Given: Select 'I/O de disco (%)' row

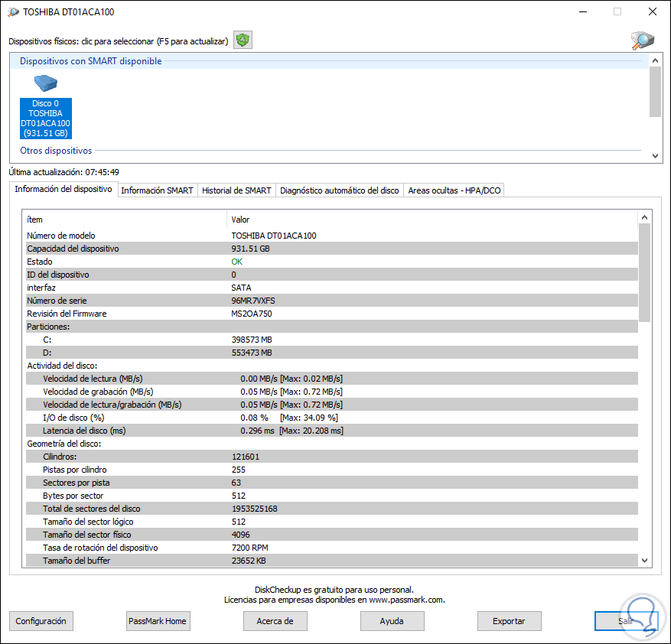Looking at the screenshot, I should pyautogui.click(x=331, y=418).
